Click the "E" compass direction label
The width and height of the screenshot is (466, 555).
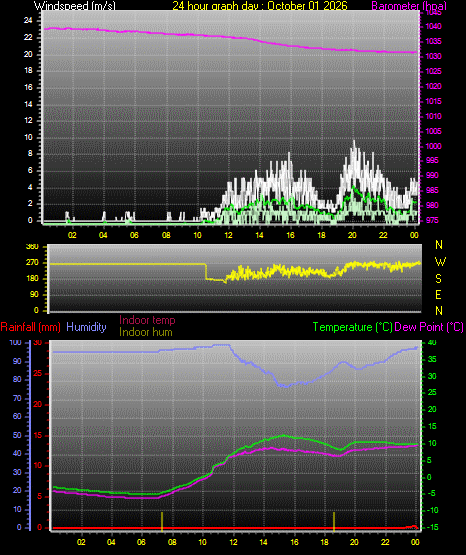[438, 295]
